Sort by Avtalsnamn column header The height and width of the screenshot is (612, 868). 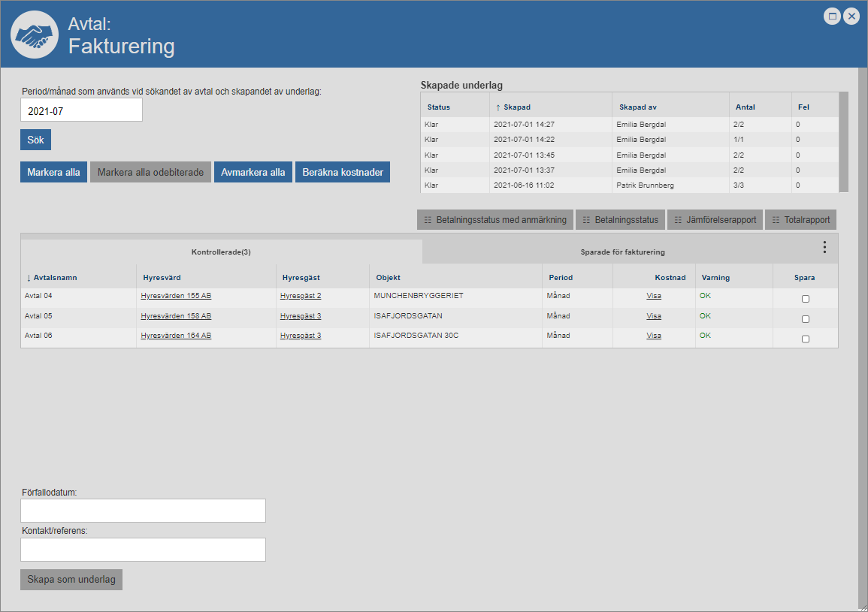[55, 277]
